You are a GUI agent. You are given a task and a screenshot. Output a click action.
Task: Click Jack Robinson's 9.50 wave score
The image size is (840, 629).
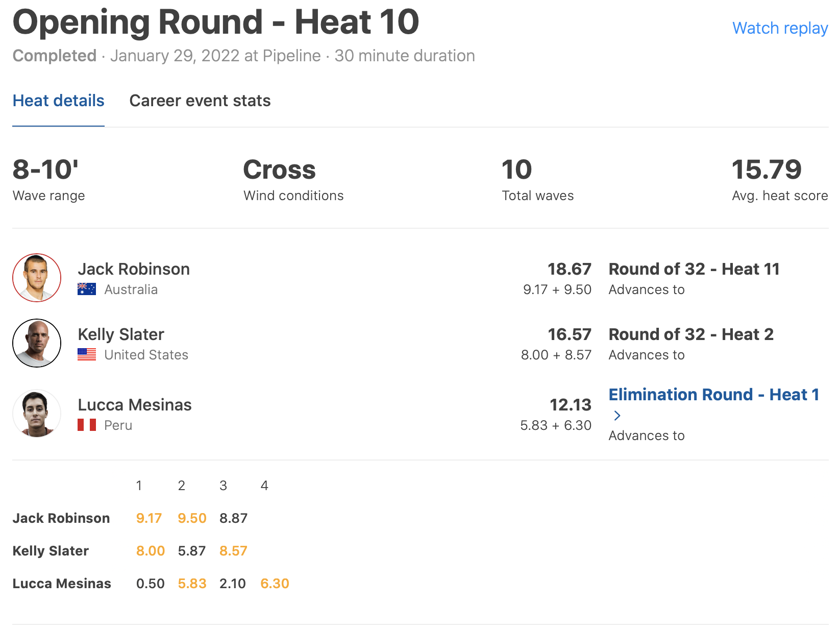192,518
